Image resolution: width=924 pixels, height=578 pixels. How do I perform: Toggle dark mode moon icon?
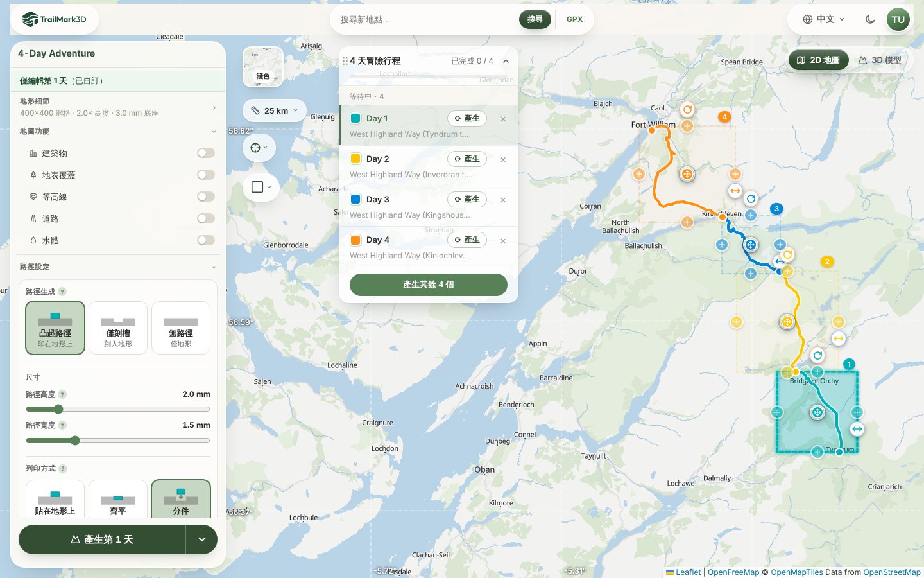click(x=870, y=19)
